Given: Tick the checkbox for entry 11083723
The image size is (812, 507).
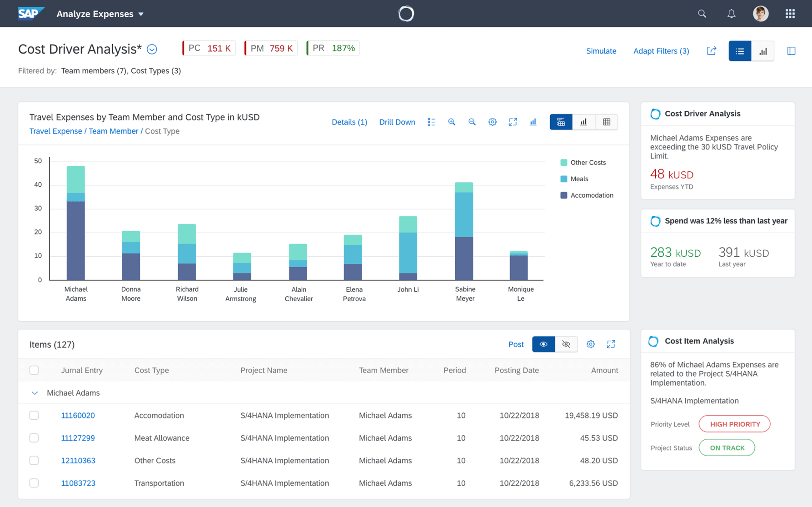Looking at the screenshot, I should (x=34, y=483).
